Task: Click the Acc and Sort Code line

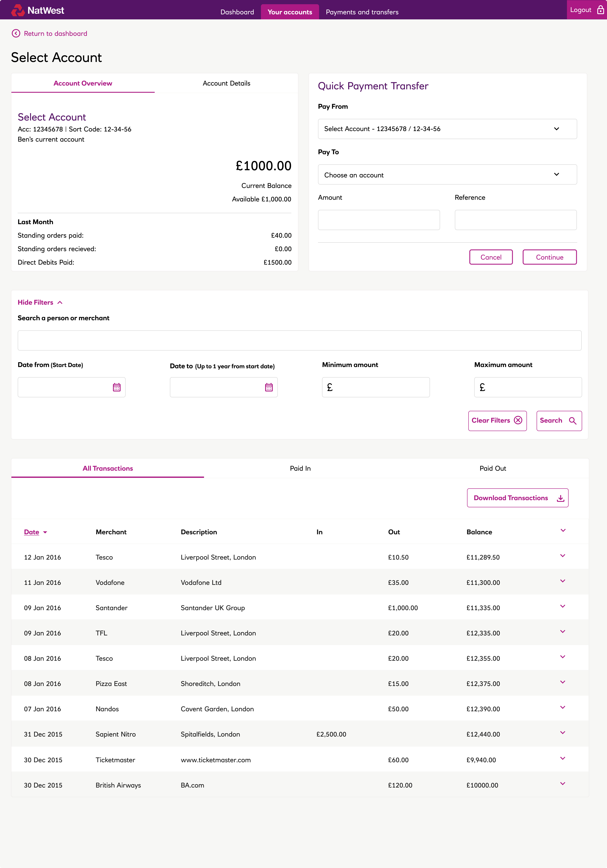Action: 74,129
